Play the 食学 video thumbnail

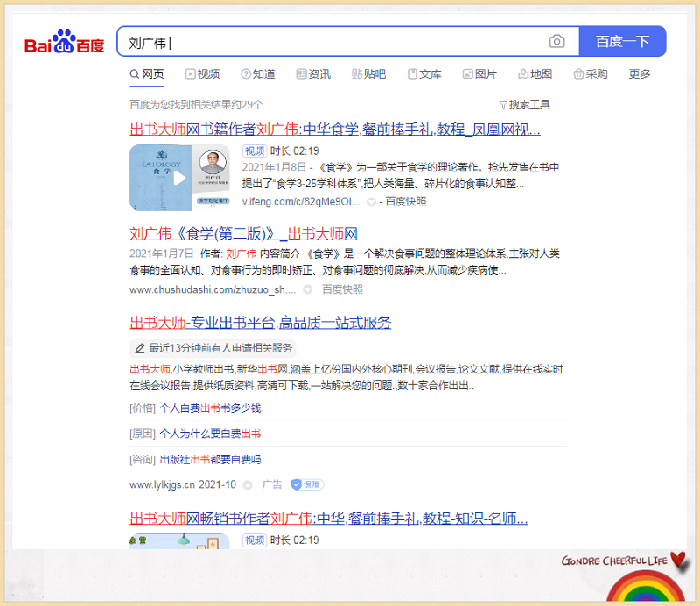[x=179, y=178]
